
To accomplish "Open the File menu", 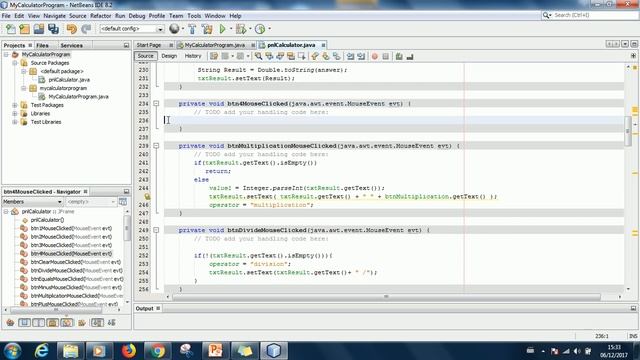I will tap(6, 16).
